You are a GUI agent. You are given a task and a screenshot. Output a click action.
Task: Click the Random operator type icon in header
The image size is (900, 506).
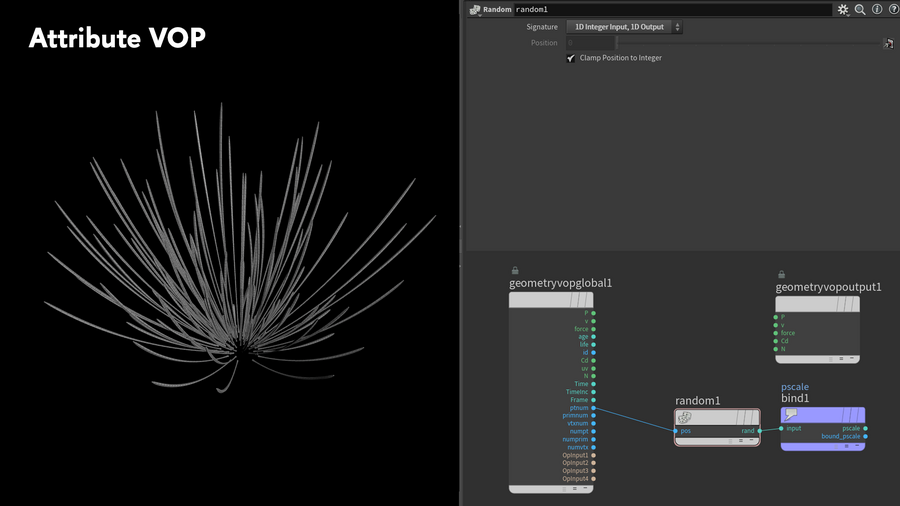(x=475, y=9)
